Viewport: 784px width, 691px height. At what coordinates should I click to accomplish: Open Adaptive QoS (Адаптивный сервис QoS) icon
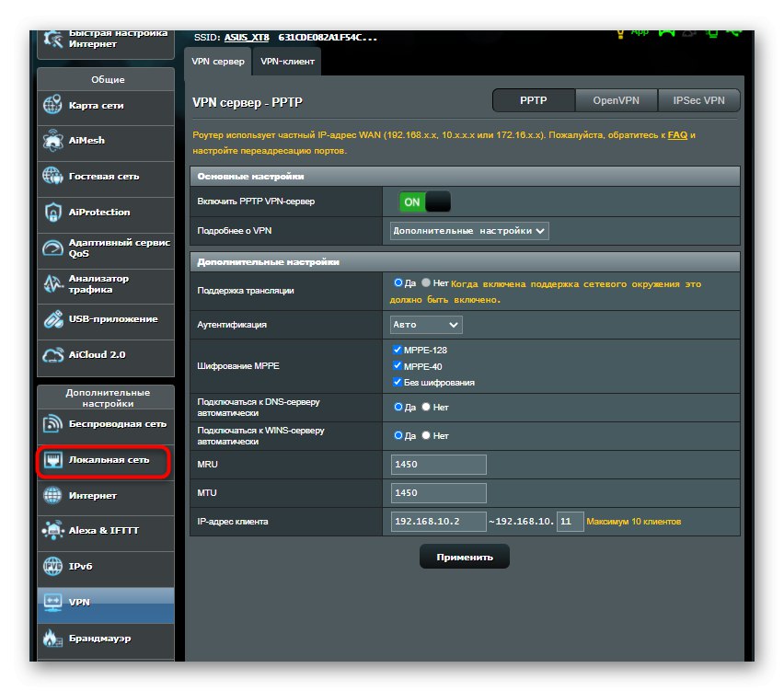tap(52, 248)
